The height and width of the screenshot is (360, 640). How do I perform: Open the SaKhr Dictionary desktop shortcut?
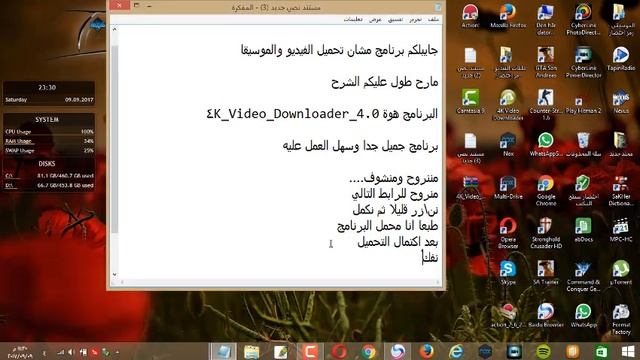point(621,191)
